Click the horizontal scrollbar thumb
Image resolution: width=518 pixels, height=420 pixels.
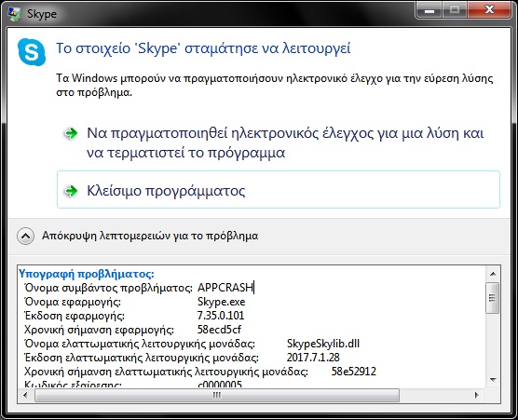[x=217, y=395]
